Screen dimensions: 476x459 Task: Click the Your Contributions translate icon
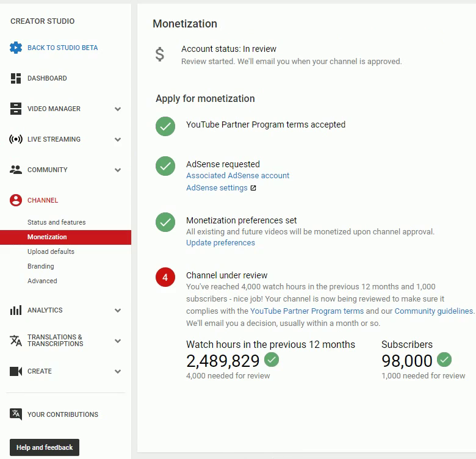[16, 414]
